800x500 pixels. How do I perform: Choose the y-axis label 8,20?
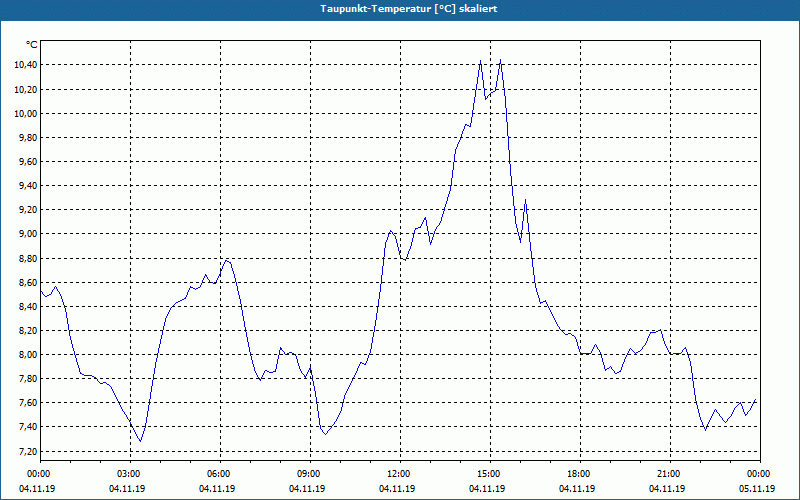point(29,331)
